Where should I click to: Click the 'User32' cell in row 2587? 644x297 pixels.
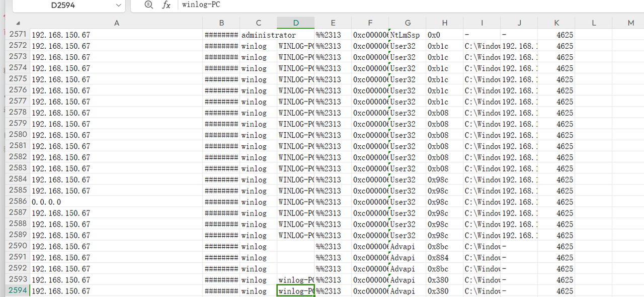[x=408, y=213]
